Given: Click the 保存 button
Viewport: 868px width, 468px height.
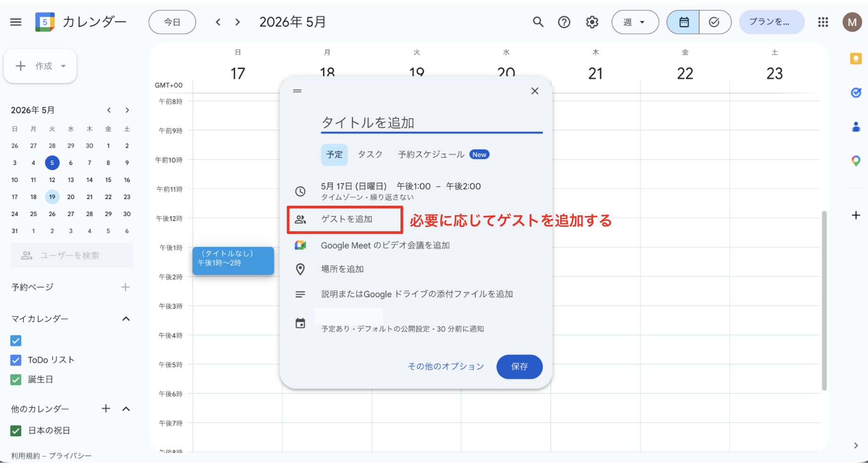Looking at the screenshot, I should [x=519, y=366].
